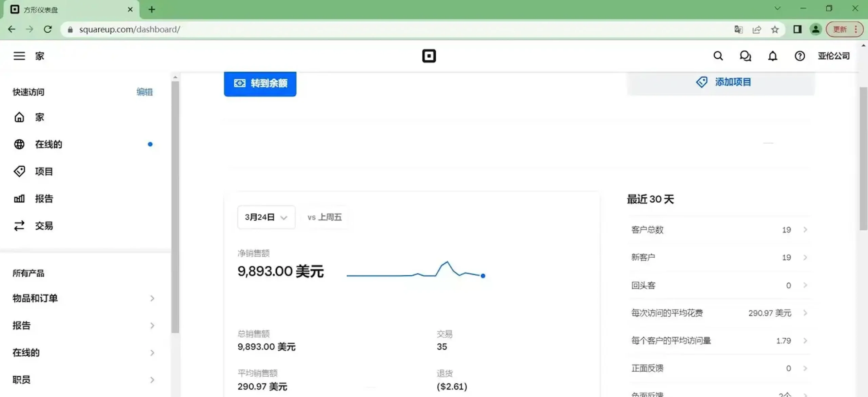Click the blue 转到余额 button
The image size is (868, 397).
click(x=260, y=83)
